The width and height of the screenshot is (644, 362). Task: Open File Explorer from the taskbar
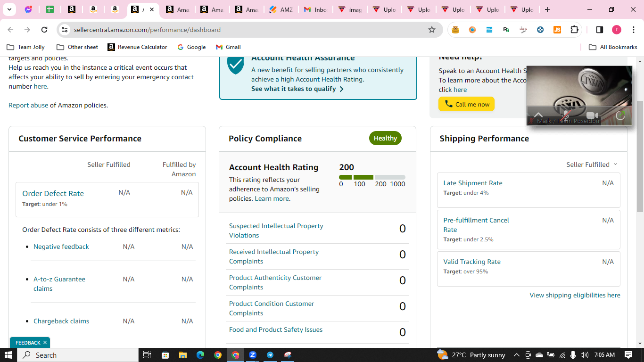(x=182, y=355)
